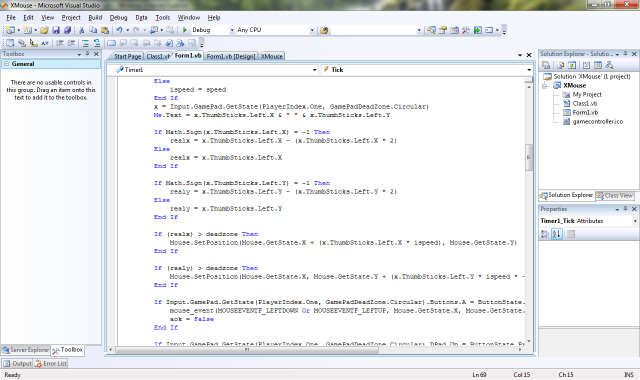The image size is (640, 380).
Task: Open the active files list dropdown arrow beside tabs
Action: [x=520, y=55]
